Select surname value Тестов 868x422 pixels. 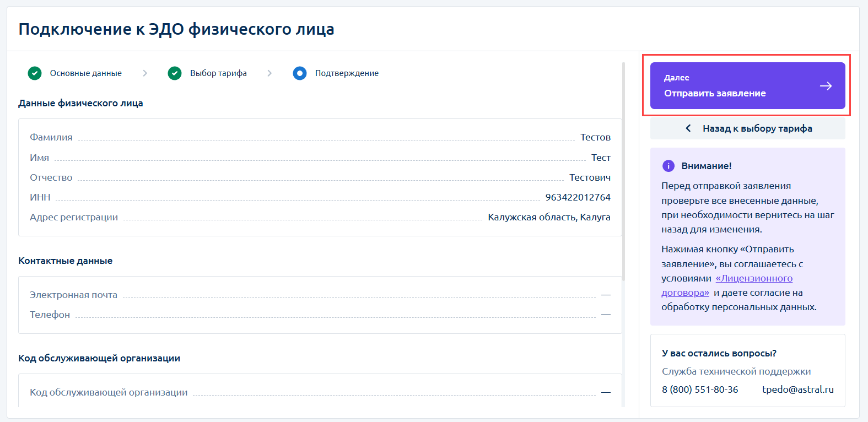point(595,137)
